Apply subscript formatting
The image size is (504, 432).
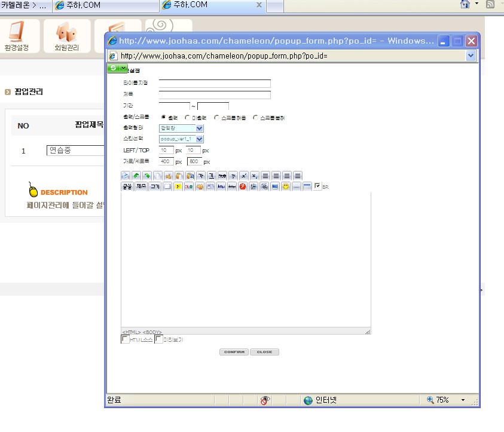point(255,176)
